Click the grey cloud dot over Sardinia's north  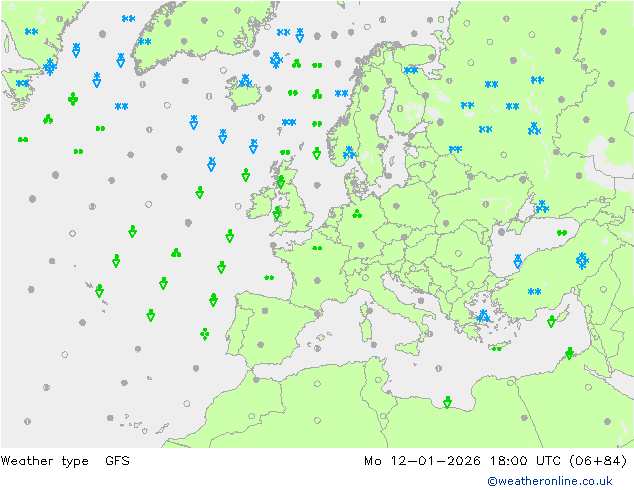(370, 311)
